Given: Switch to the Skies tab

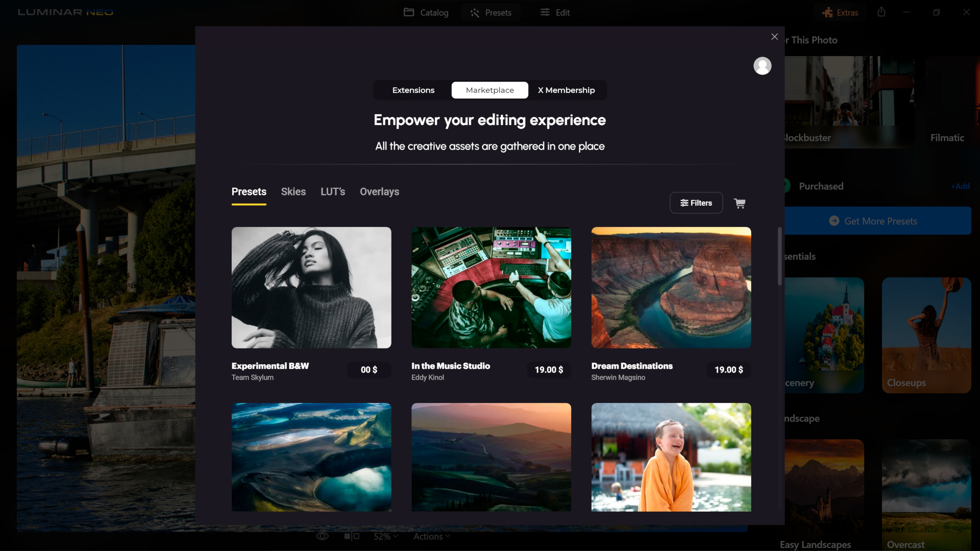Looking at the screenshot, I should [293, 192].
